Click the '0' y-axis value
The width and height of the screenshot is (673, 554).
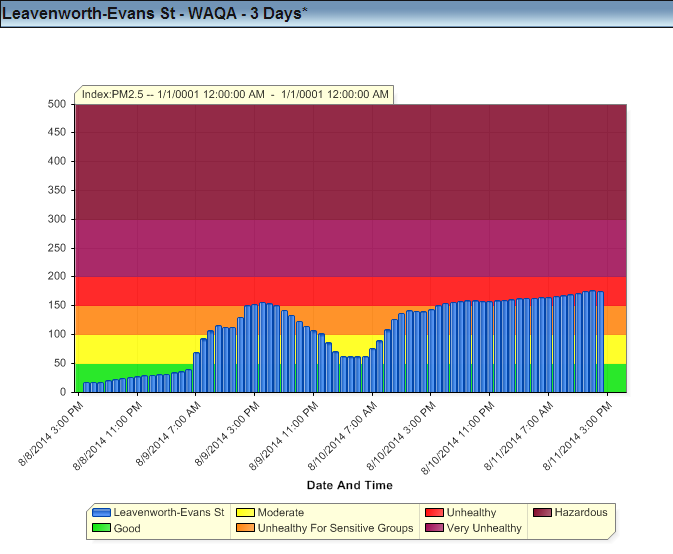pyautogui.click(x=63, y=392)
